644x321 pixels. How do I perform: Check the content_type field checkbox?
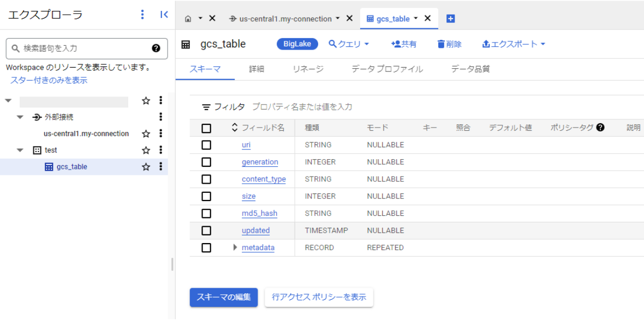tap(207, 179)
